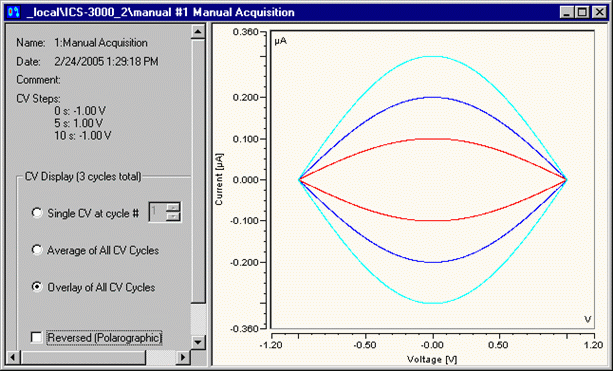Click the CV step '5 s: 1.00 V'

pyautogui.click(x=79, y=124)
